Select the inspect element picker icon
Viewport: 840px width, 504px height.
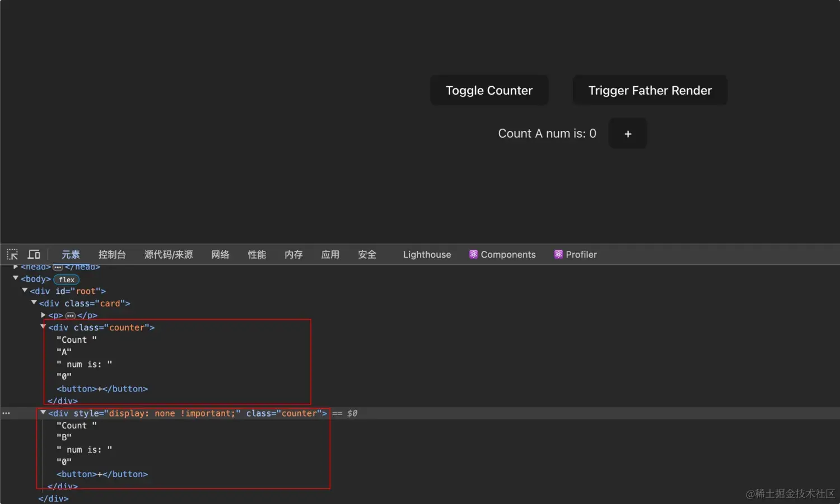pyautogui.click(x=12, y=254)
